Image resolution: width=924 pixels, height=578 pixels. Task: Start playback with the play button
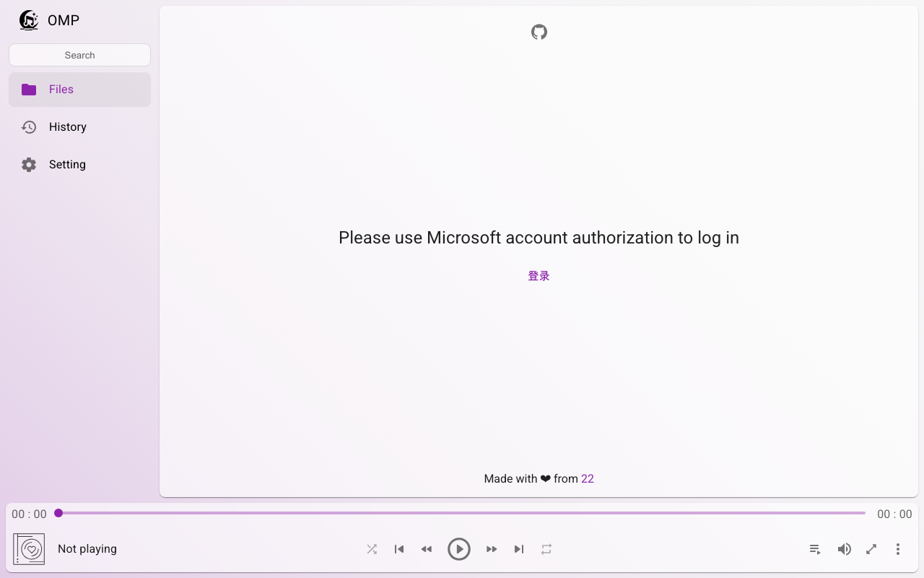(459, 549)
